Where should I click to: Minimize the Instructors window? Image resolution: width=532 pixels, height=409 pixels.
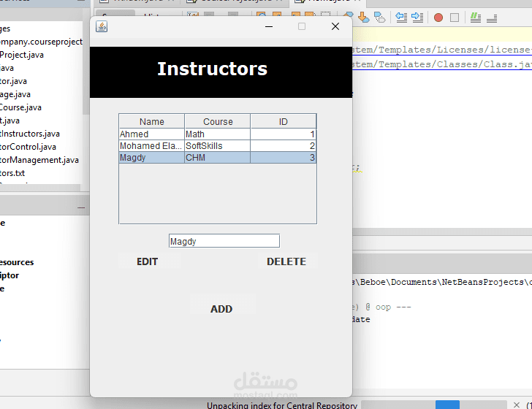[x=269, y=26]
